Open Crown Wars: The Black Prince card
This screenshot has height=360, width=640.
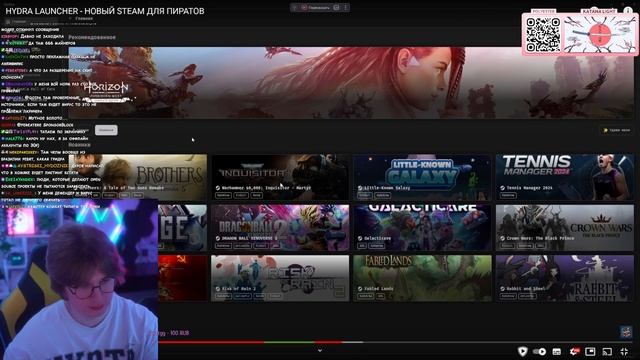(x=565, y=228)
